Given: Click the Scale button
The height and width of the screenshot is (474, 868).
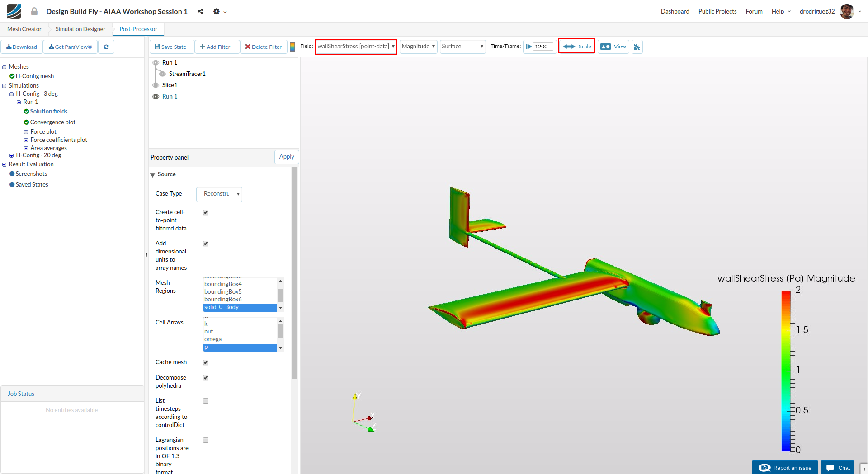Looking at the screenshot, I should 576,47.
